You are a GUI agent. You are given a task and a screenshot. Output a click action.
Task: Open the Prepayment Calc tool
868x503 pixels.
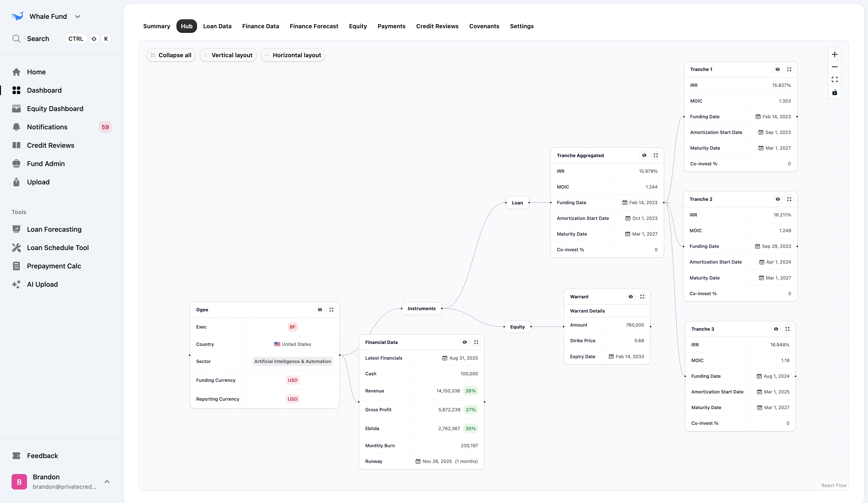54,266
